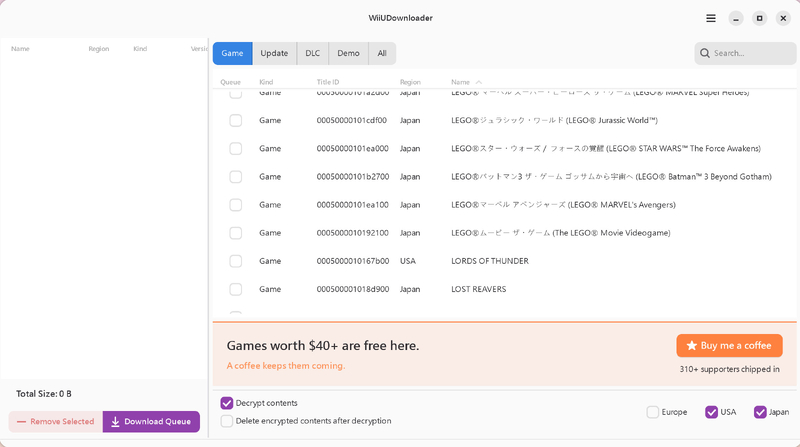800x447 pixels.
Task: Click LEGO Jurassic World title name
Action: pos(555,120)
